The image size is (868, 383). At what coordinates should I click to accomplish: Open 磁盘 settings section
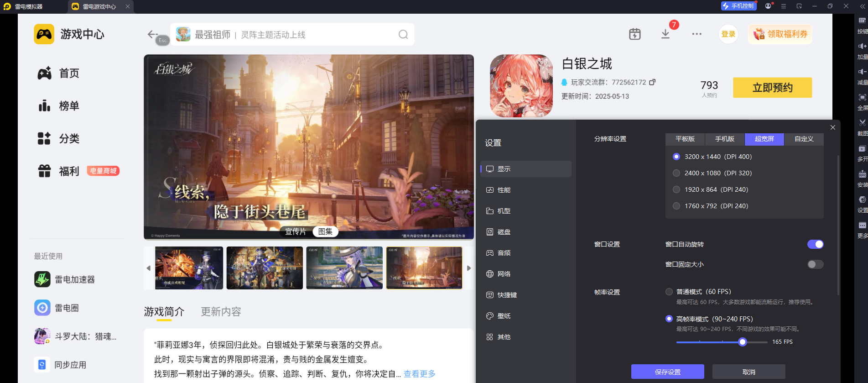click(x=526, y=232)
